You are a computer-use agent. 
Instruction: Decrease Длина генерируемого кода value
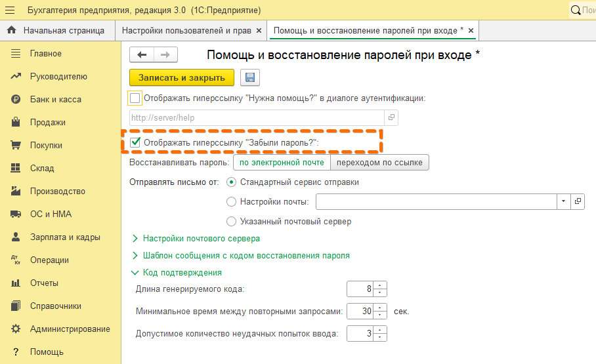[x=380, y=293]
